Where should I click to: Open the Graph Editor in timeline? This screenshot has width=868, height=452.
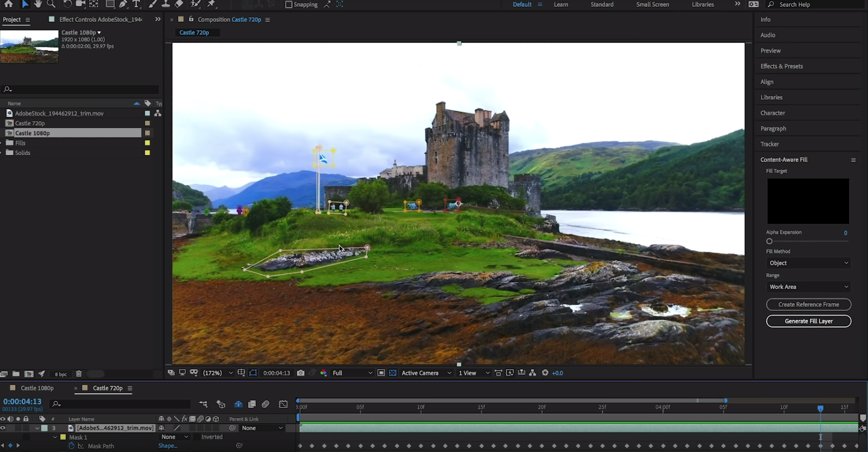pos(283,404)
